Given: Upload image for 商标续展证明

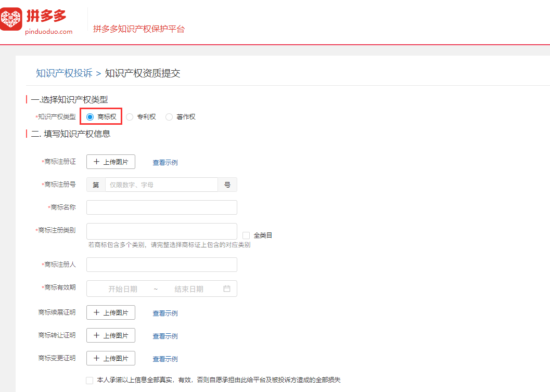Looking at the screenshot, I should 110,312.
